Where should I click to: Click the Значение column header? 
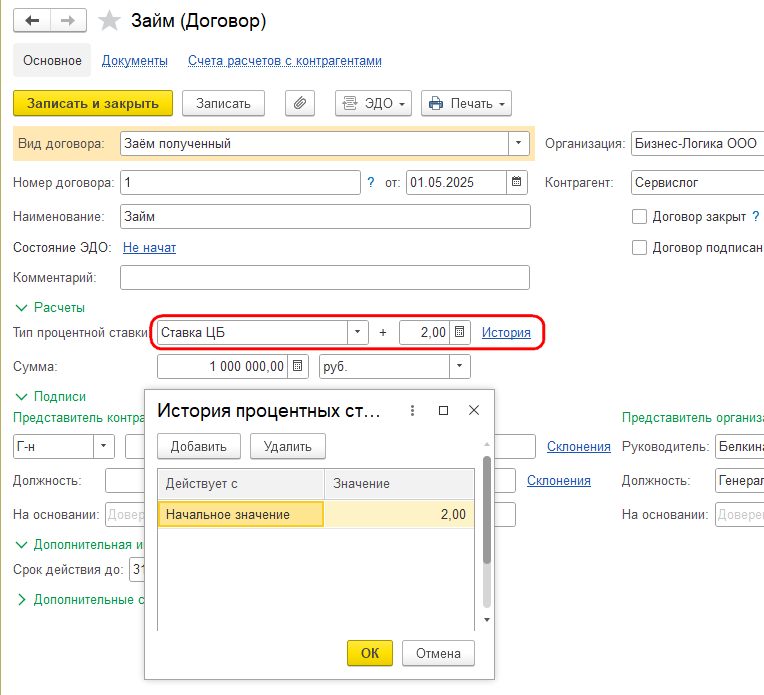point(399,483)
